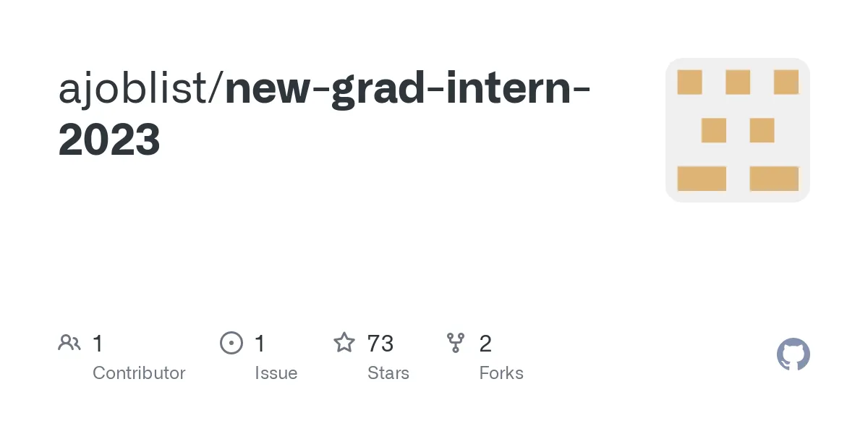
Task: Click the star outline icon
Action: (x=344, y=343)
